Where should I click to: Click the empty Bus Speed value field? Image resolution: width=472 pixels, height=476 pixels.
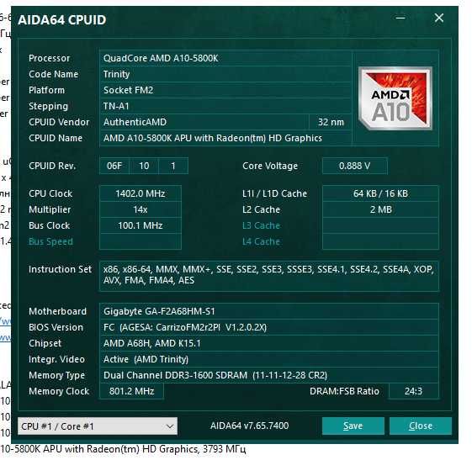coord(141,241)
